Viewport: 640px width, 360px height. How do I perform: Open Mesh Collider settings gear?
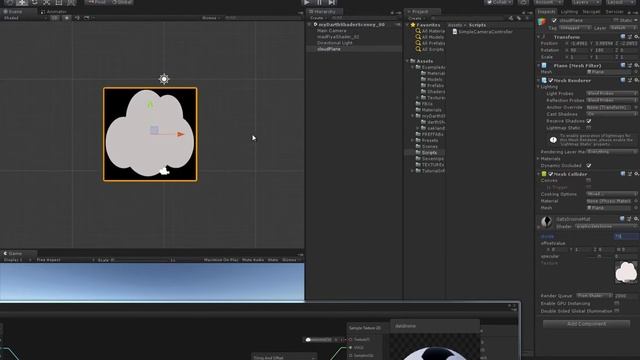(636, 174)
